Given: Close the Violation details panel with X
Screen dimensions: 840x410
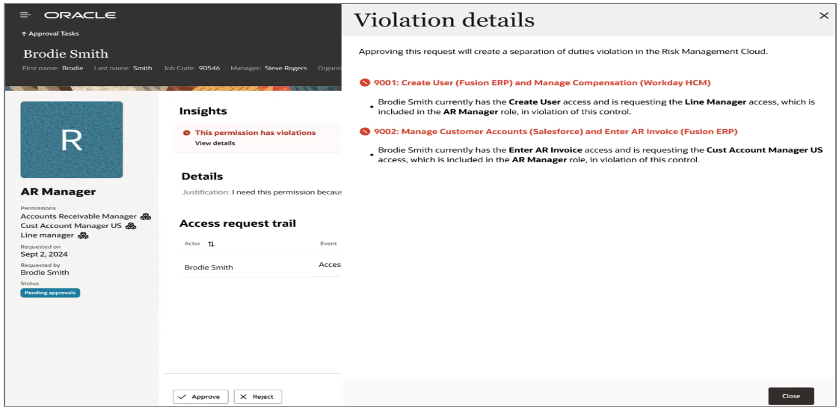Looking at the screenshot, I should tap(824, 16).
